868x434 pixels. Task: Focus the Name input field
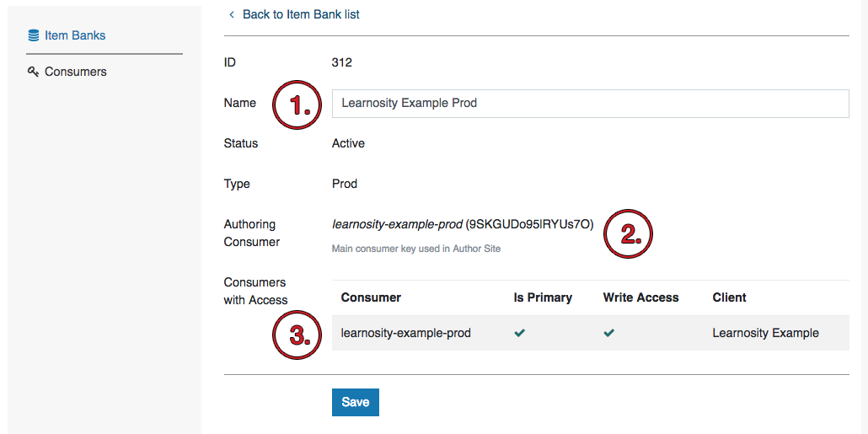590,104
